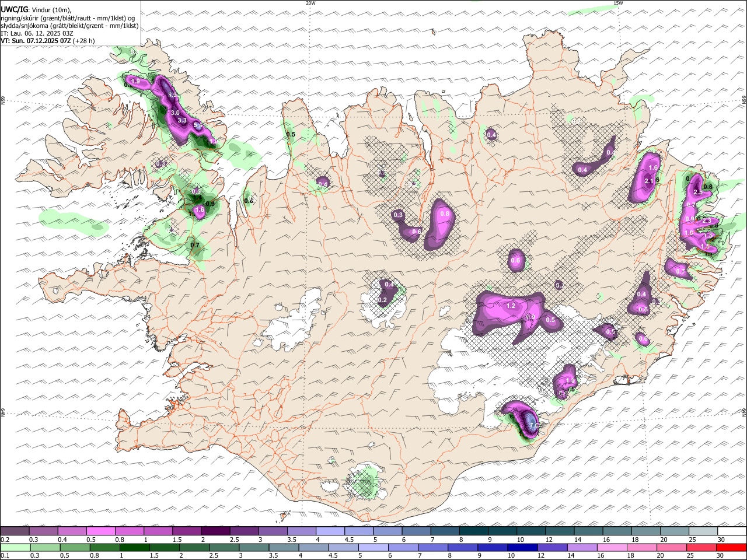The image size is (747, 560).
Task: Select the red 25 rain-legend swatch
Action: (701, 547)
